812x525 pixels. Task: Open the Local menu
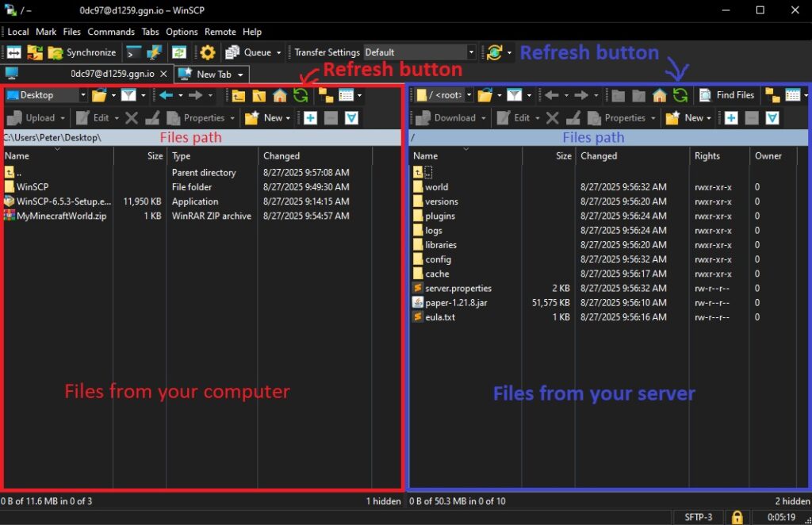[x=18, y=32]
